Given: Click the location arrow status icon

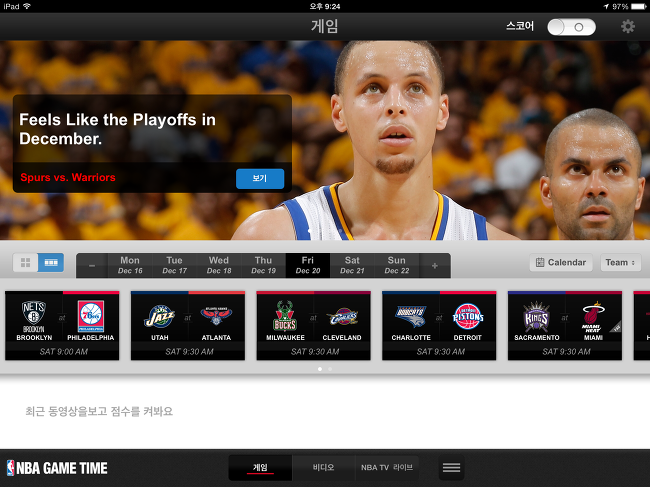Looking at the screenshot, I should [x=606, y=6].
